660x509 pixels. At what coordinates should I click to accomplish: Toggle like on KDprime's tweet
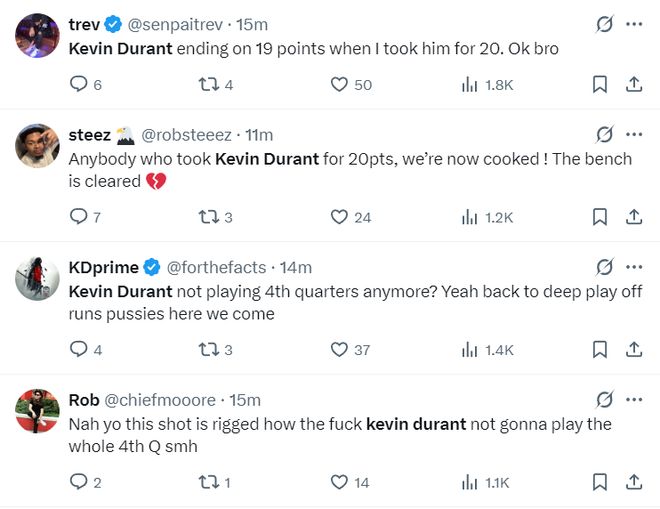coord(340,350)
